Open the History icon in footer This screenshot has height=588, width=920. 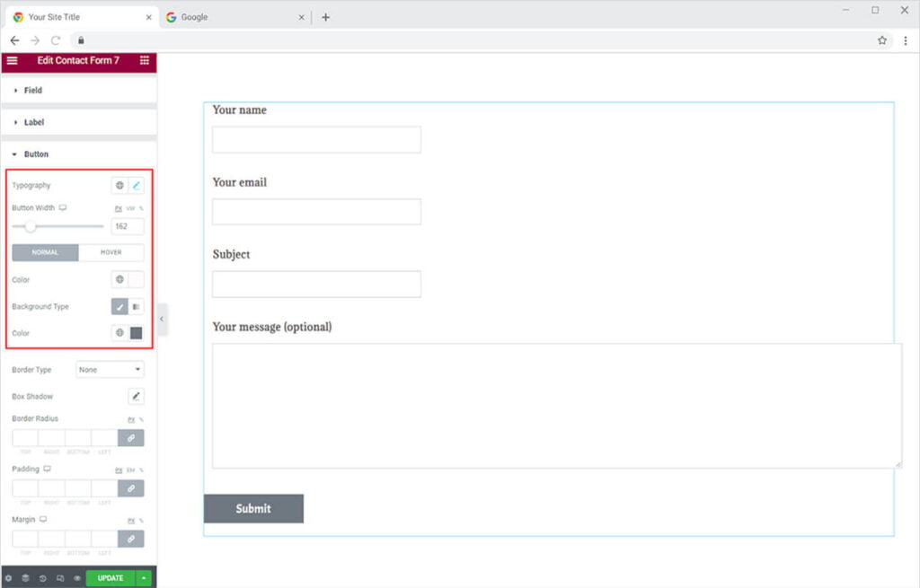pos(42,578)
